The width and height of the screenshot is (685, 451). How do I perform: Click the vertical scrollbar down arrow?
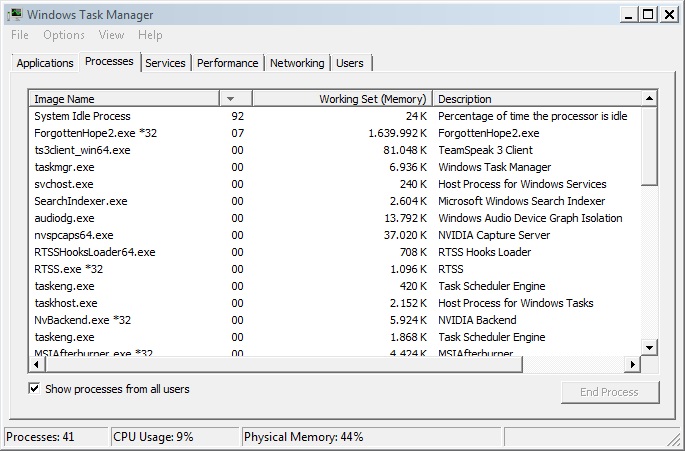click(648, 347)
